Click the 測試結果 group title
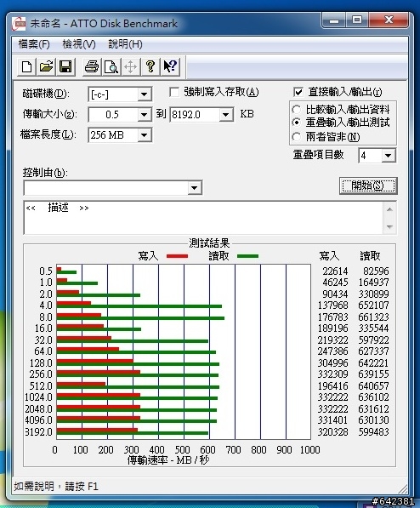Image resolution: width=420 pixels, height=508 pixels. [x=209, y=243]
